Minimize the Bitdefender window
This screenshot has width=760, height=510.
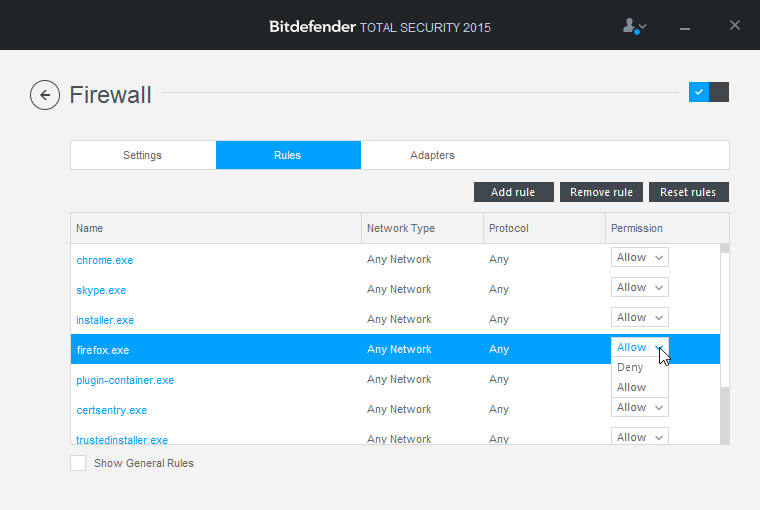pos(684,29)
